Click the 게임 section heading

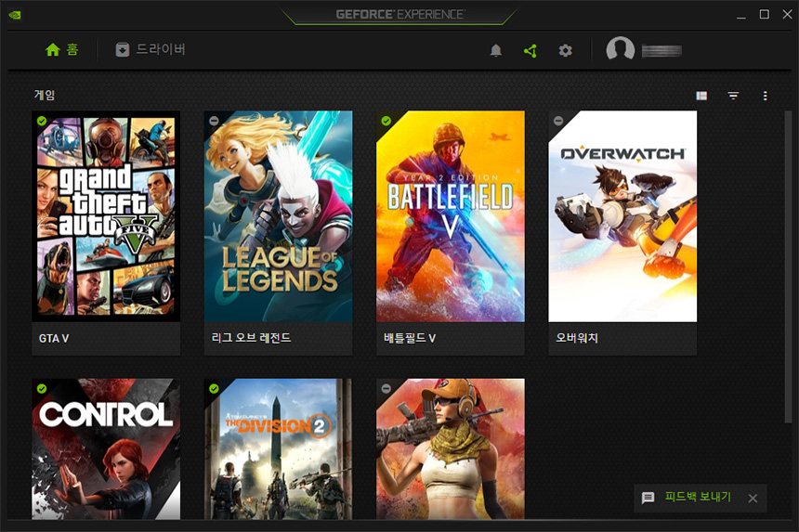45,95
